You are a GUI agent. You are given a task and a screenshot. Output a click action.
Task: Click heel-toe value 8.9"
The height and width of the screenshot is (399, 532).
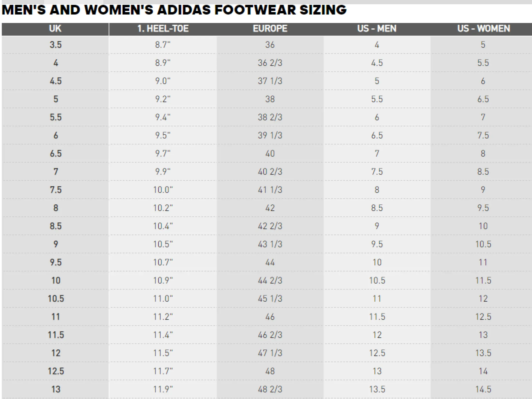point(163,63)
